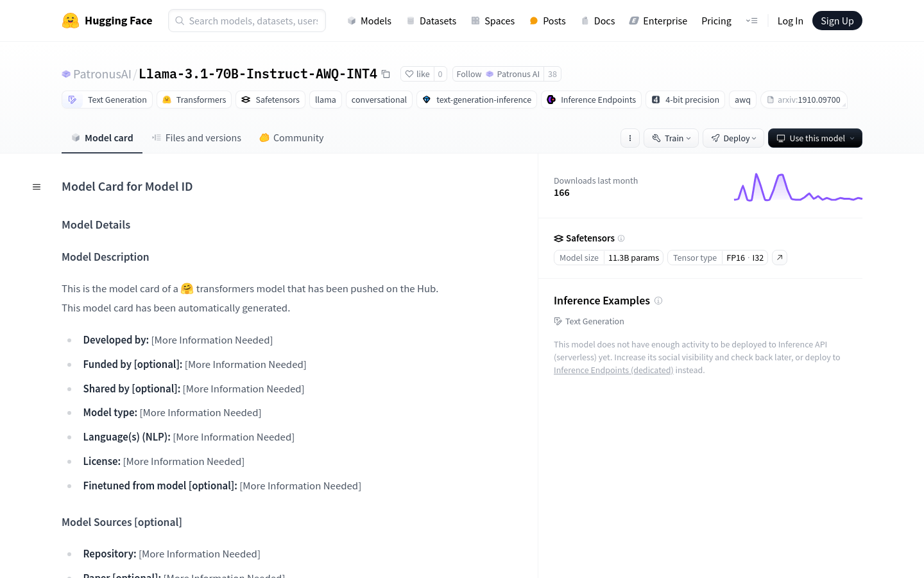Open the table of contents hamburger icon

click(37, 187)
